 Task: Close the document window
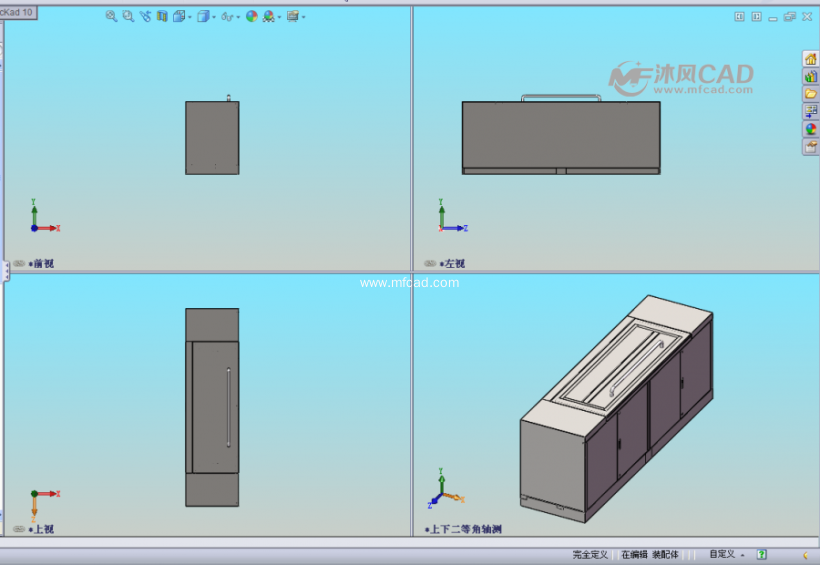tap(807, 17)
